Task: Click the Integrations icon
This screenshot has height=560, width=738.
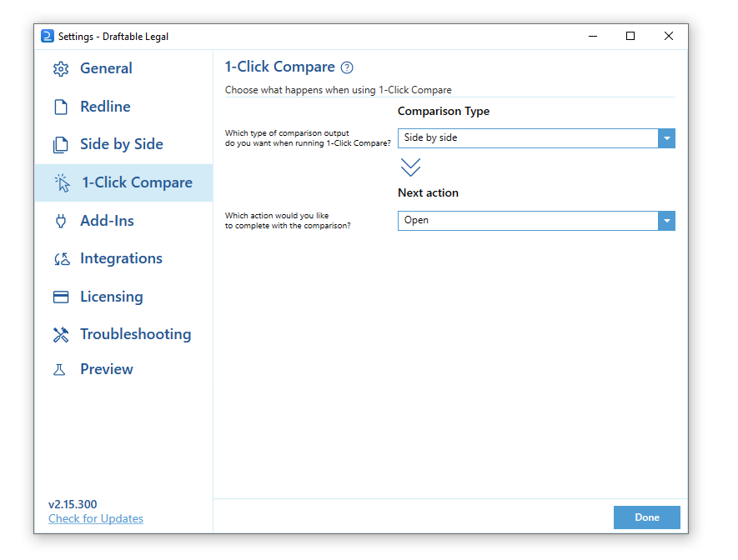Action: [x=62, y=258]
